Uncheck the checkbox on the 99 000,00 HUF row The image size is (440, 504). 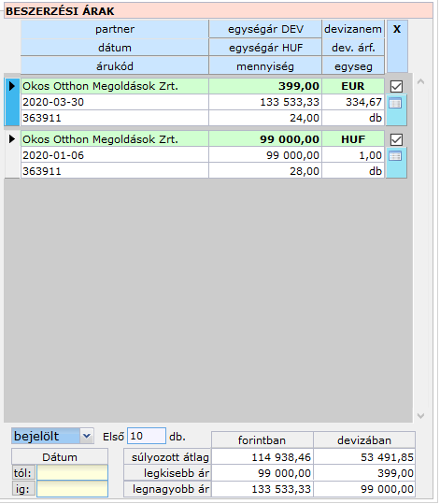(x=397, y=139)
